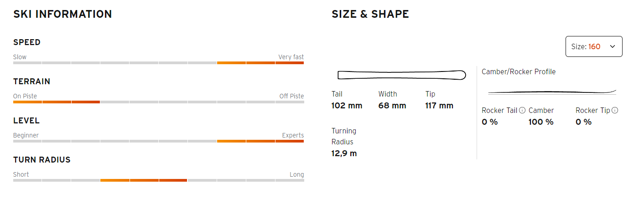Click the Camber/Rocker Profile label
The image size is (644, 209).
(519, 71)
